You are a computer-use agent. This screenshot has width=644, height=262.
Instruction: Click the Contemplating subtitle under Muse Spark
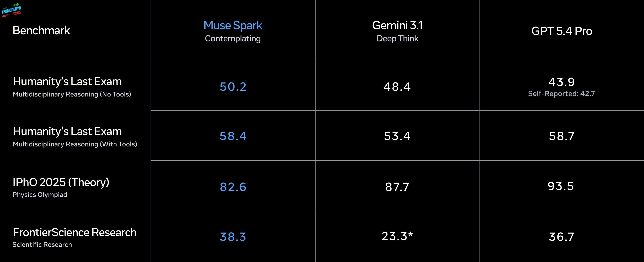[x=233, y=39]
